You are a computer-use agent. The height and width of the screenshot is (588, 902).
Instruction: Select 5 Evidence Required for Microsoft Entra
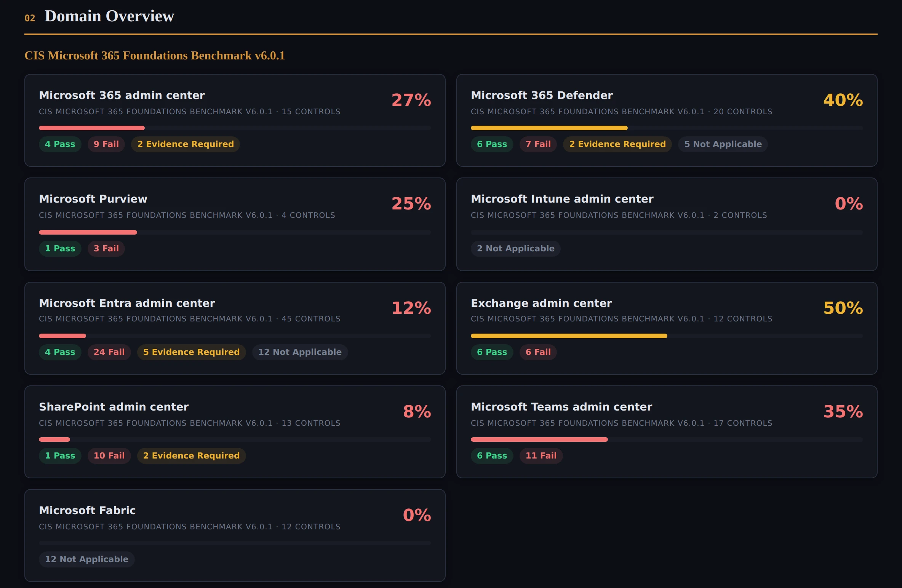tap(191, 352)
